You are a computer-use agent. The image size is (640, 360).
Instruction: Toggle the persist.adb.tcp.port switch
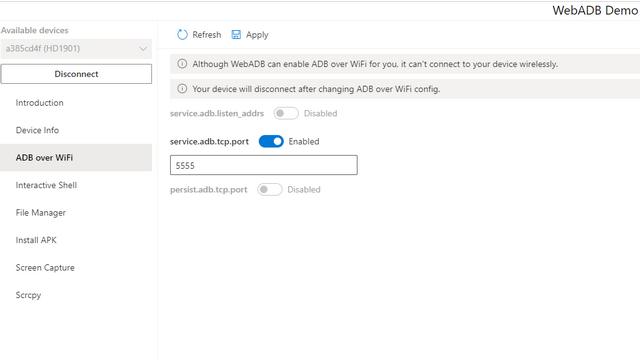(269, 189)
